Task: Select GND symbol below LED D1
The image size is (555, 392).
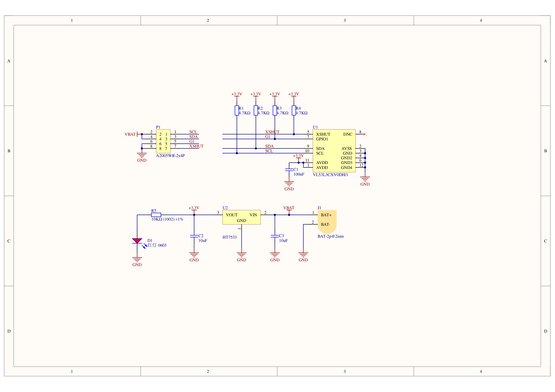Action: click(x=137, y=260)
